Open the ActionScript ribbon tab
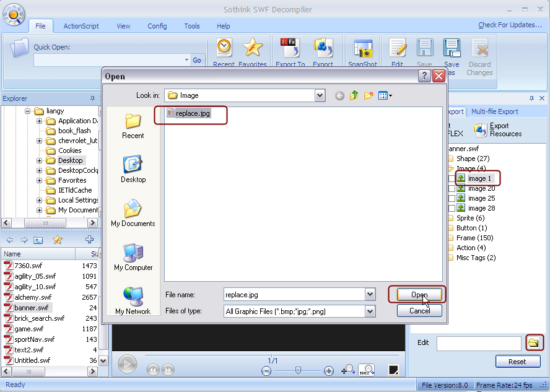Screen dimensions: 550x392 pos(81,26)
